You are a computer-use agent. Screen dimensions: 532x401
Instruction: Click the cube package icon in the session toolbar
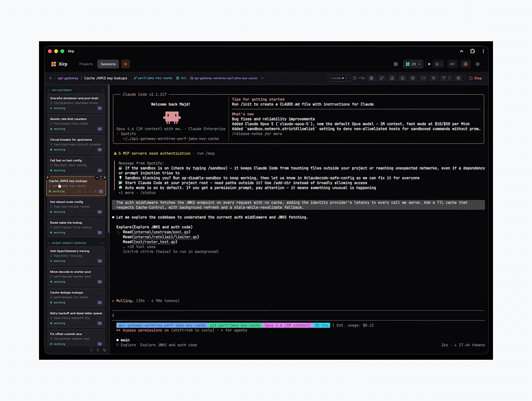tap(458, 78)
